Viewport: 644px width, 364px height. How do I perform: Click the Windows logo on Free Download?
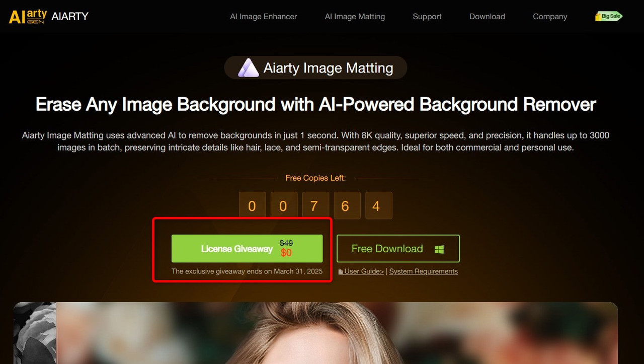pos(439,249)
